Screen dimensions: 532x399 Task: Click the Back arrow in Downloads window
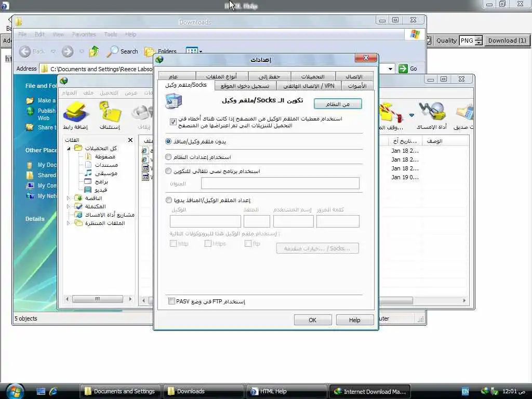point(25,51)
